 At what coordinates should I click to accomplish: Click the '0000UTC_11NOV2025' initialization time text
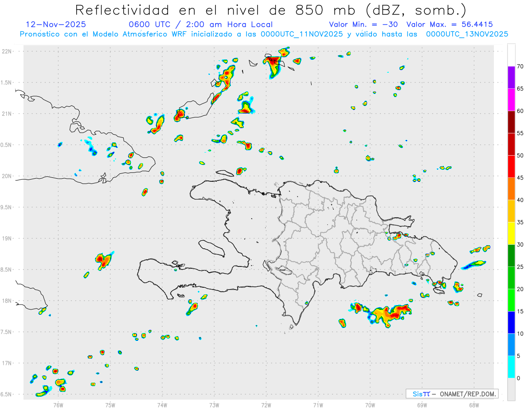(301, 34)
